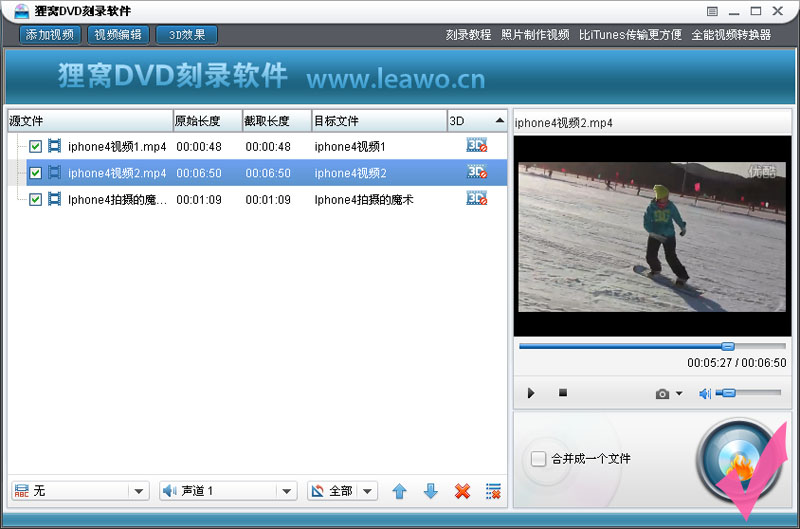Adjust the volume slider

pos(748,393)
